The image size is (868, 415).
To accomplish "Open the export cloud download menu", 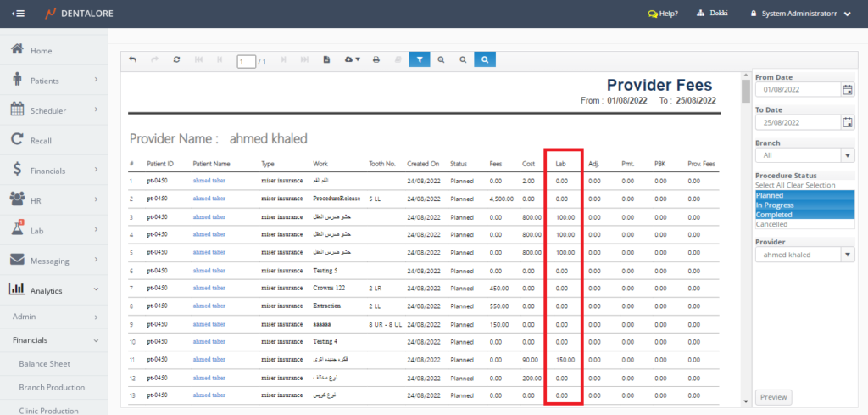I will [x=353, y=60].
